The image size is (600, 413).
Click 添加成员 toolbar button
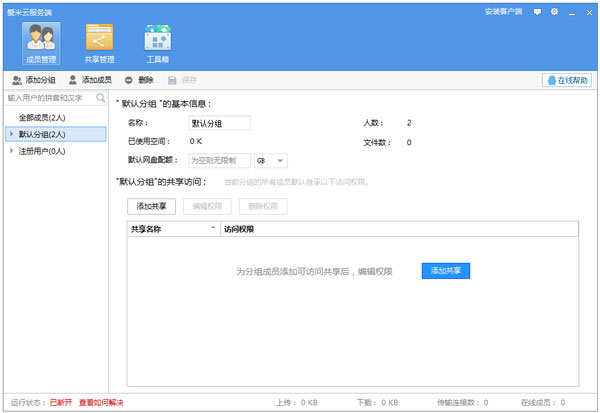coord(90,80)
